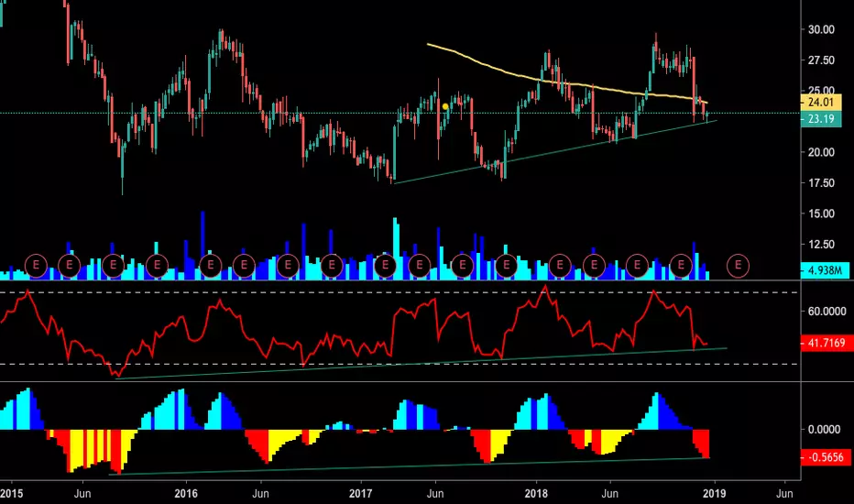Click the 2015 label on the time axis
The width and height of the screenshot is (854, 504).
point(11,494)
